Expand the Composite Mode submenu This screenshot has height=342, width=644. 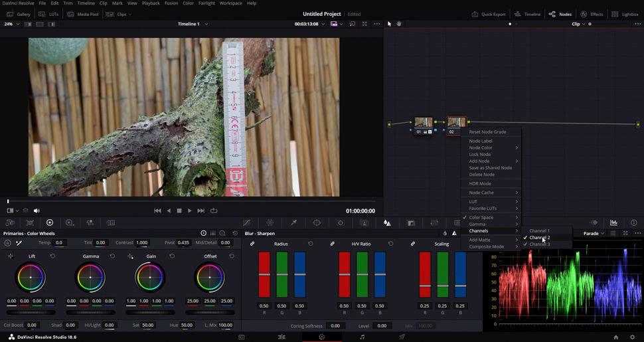point(491,246)
